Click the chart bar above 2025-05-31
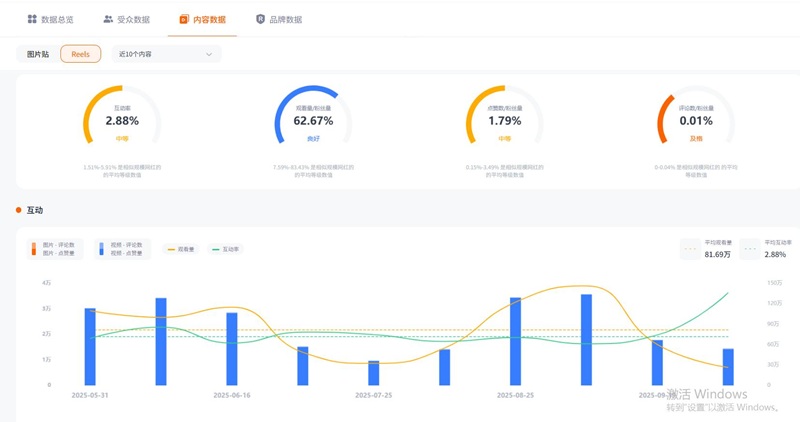800x422 pixels. 90,346
